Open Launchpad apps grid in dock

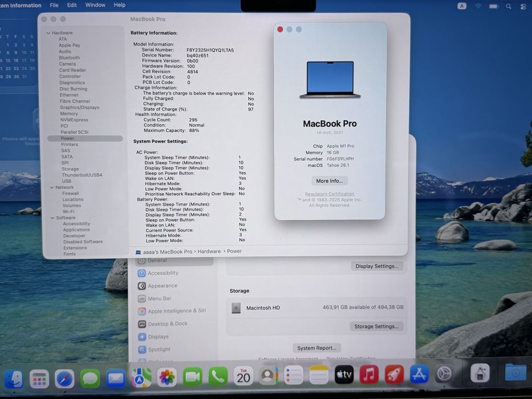(x=39, y=378)
